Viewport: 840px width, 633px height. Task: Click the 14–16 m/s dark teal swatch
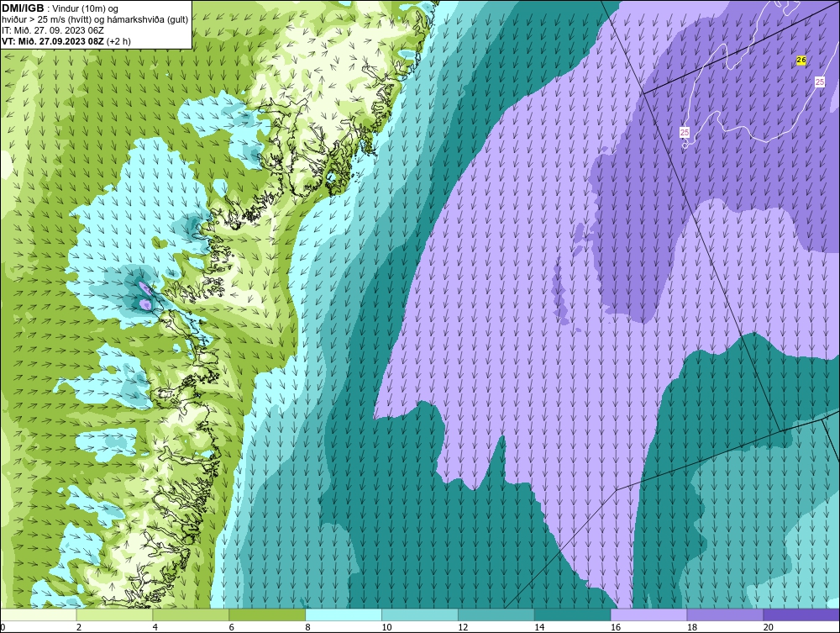click(573, 615)
